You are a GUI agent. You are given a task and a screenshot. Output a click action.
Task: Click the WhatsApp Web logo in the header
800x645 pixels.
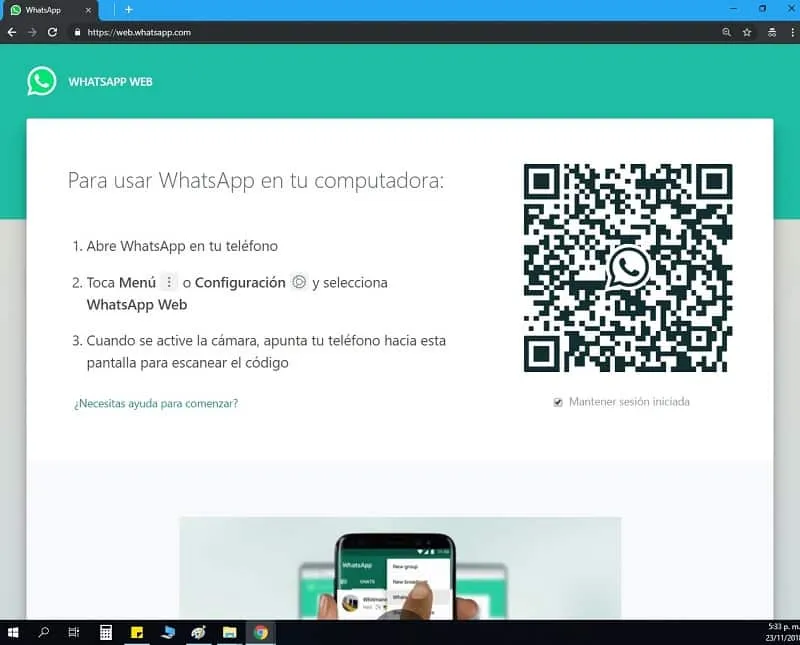[x=41, y=81]
